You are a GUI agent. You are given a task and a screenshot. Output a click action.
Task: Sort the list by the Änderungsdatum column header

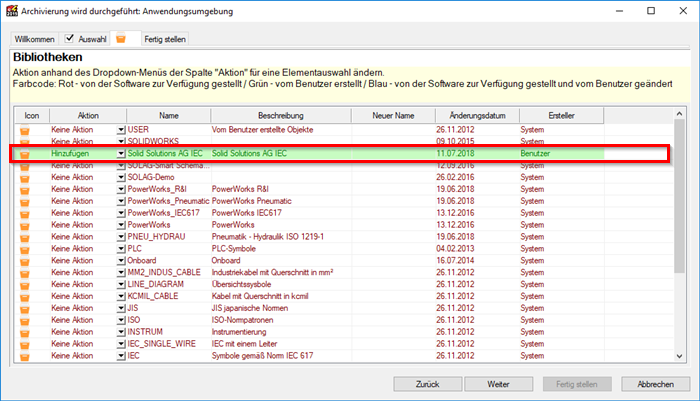472,116
